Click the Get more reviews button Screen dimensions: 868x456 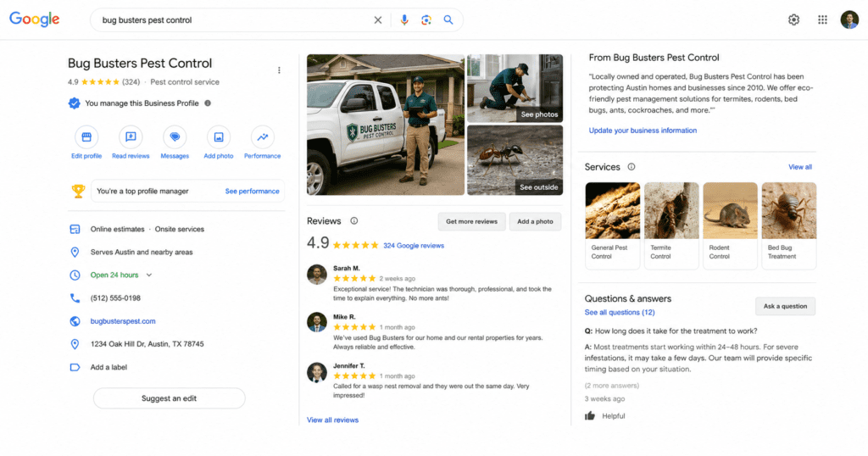click(471, 221)
